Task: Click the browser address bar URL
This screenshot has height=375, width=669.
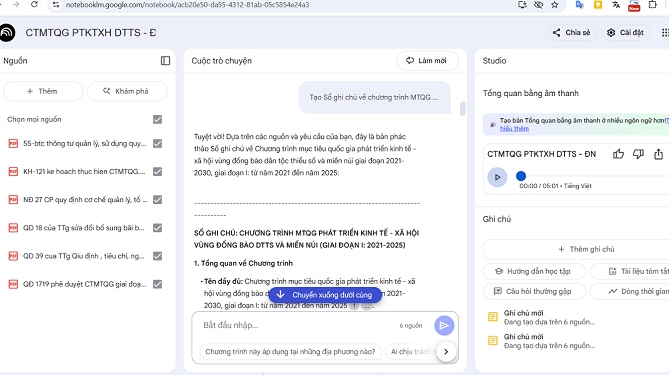Action: pos(187,5)
